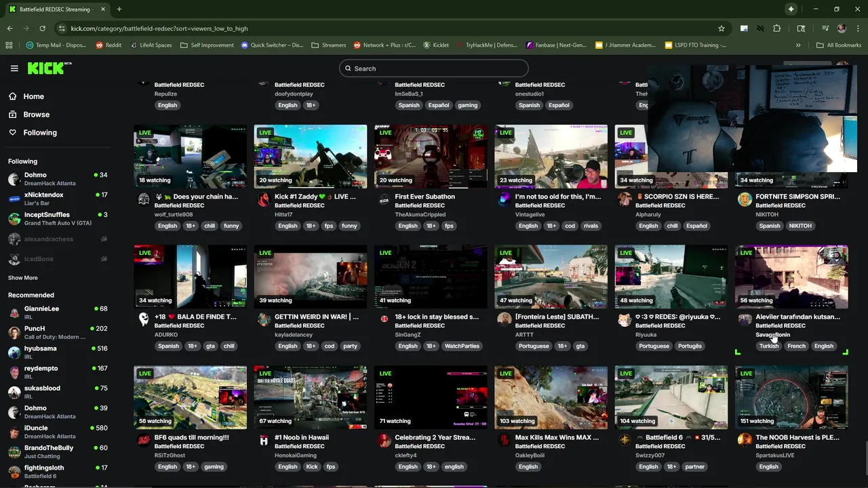Open wolf_turtle908 stream thumbnail

coord(190,157)
